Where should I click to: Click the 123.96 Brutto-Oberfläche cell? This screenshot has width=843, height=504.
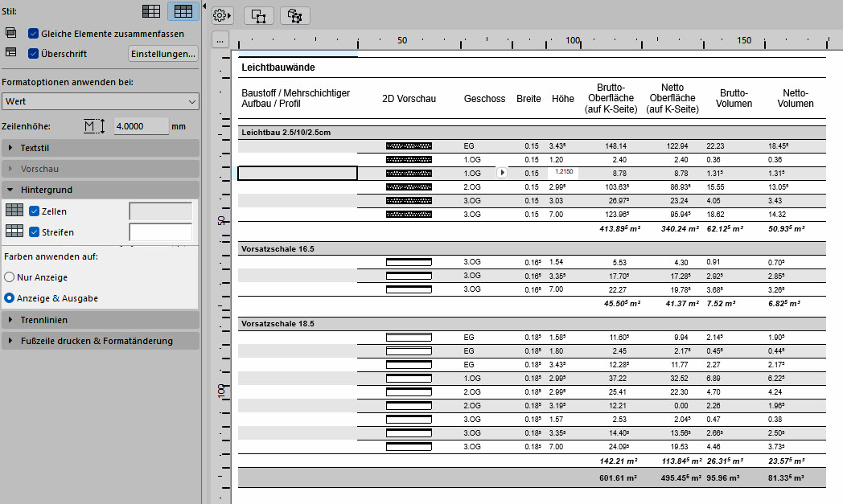[x=617, y=215]
